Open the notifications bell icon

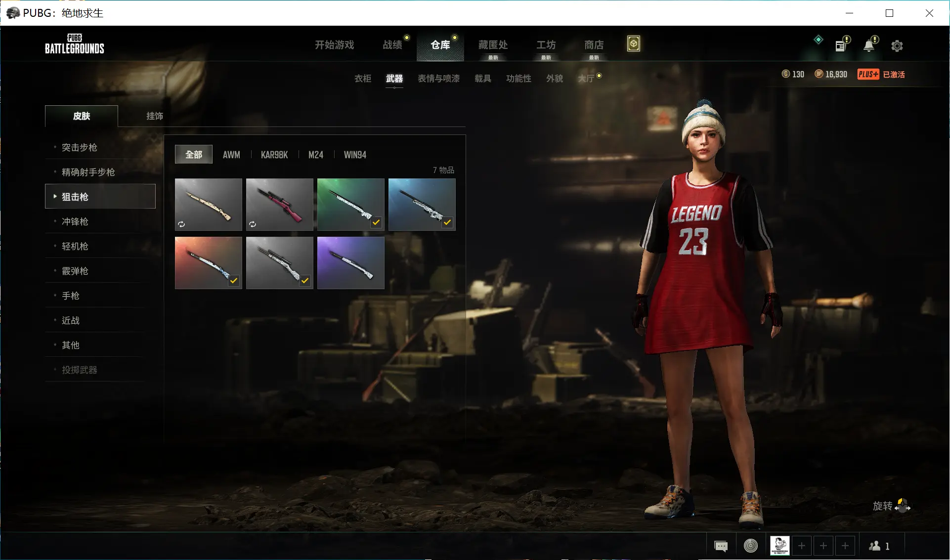click(869, 46)
